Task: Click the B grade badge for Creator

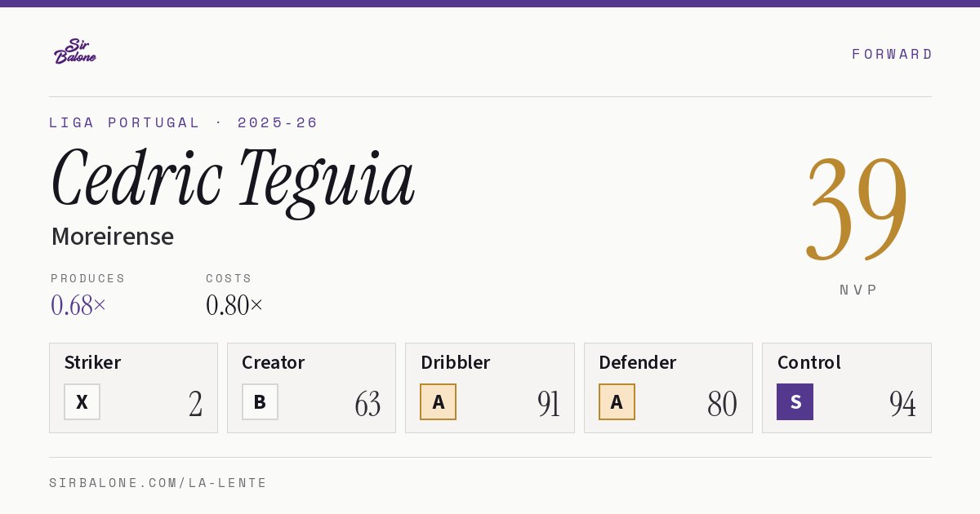Action: [x=260, y=402]
